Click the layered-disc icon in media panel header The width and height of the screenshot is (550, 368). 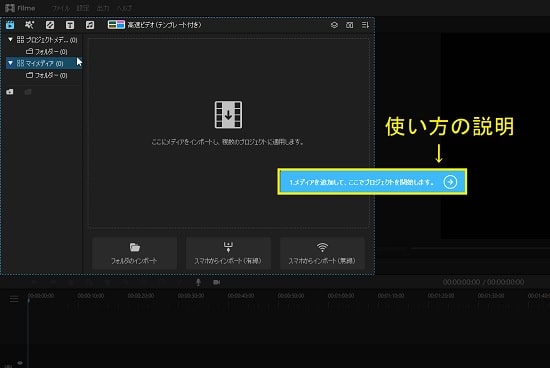pos(334,25)
